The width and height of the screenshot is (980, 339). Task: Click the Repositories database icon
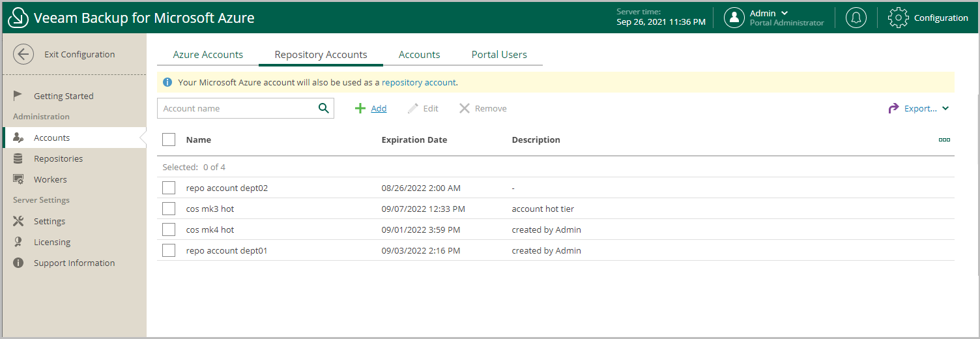click(x=18, y=158)
